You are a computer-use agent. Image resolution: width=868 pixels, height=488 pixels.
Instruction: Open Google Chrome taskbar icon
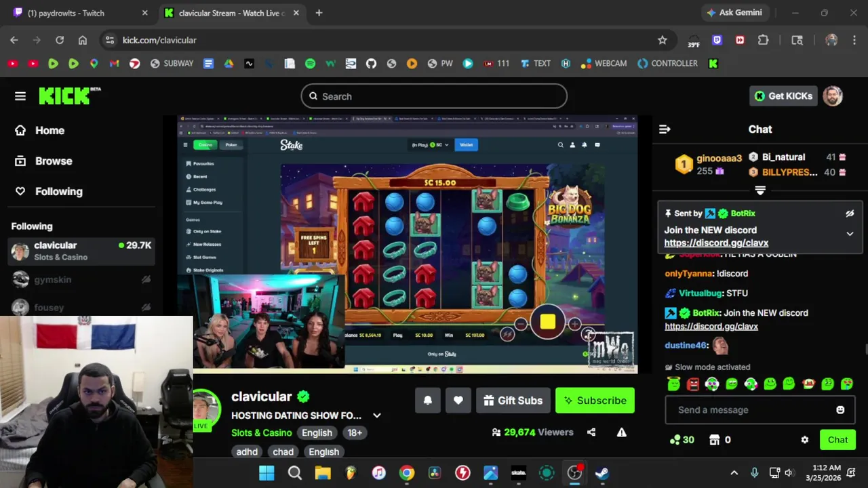[407, 472]
